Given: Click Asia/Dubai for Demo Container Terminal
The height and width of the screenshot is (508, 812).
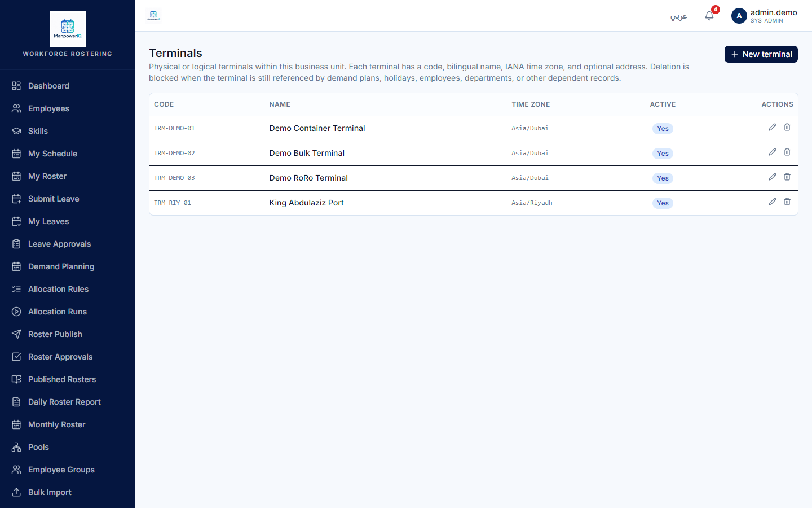Looking at the screenshot, I should pyautogui.click(x=530, y=129).
